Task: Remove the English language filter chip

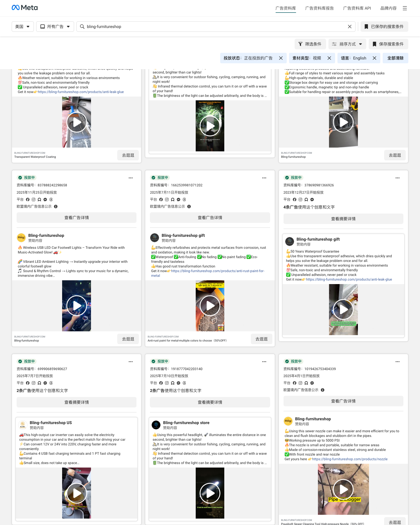Action: (x=374, y=58)
